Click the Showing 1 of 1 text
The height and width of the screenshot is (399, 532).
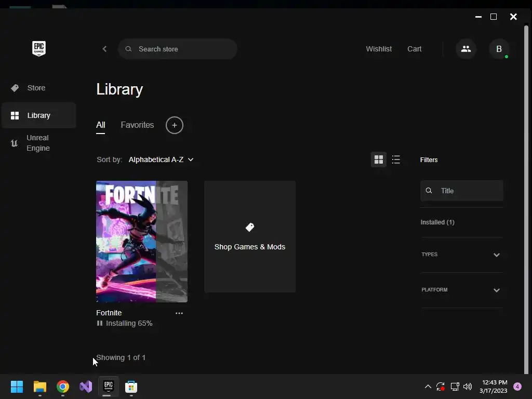coord(121,357)
